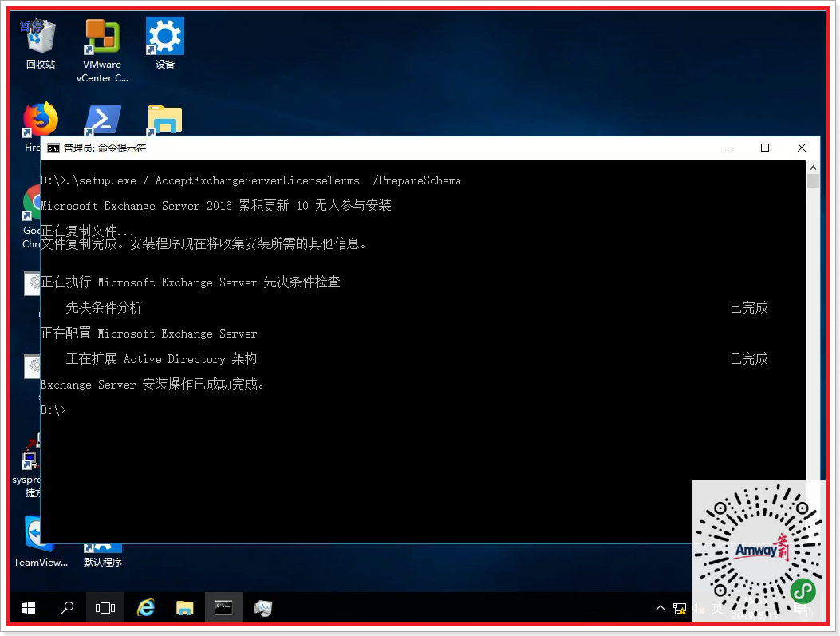Open the command prompt window system menu icon
Viewport: 840px width, 636px height.
(x=53, y=148)
